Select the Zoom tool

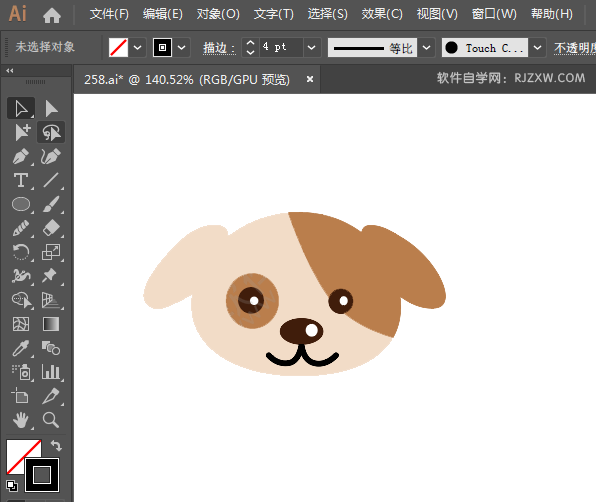(51, 420)
